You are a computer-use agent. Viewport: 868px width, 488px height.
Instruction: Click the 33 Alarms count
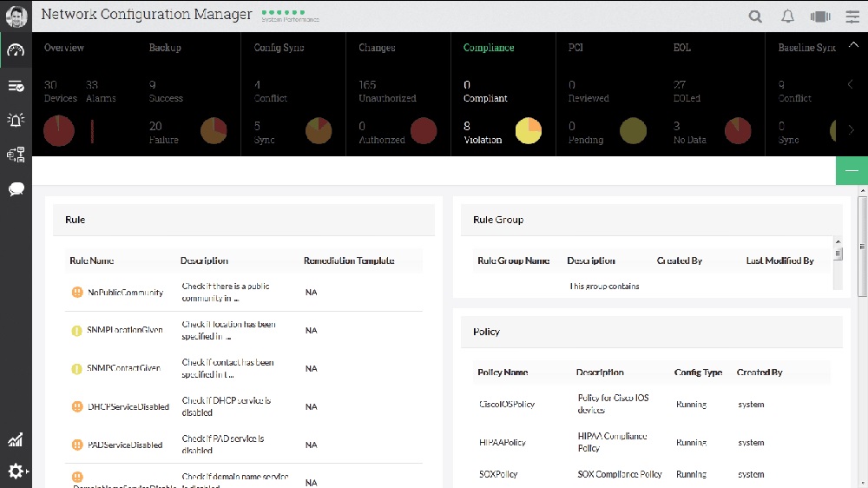[101, 91]
